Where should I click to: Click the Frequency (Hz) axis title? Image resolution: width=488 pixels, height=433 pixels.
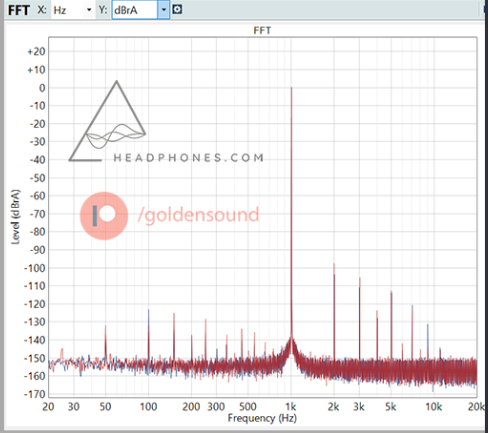(262, 418)
